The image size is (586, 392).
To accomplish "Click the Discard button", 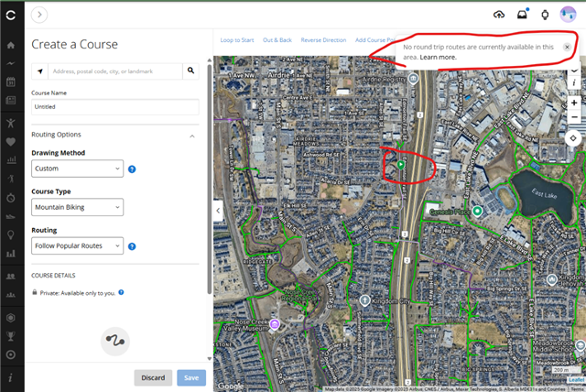I will click(x=153, y=377).
